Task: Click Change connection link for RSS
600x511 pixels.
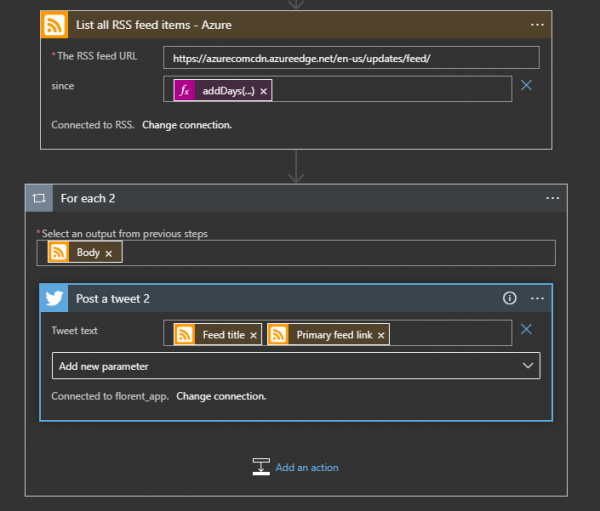Action: [187, 125]
